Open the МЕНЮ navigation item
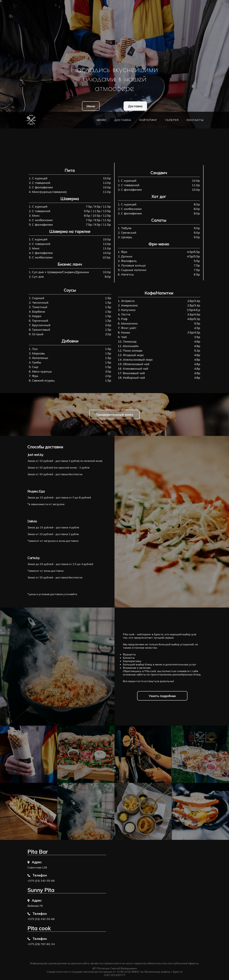Image resolution: width=229 pixels, height=980 pixels. pos(101,120)
